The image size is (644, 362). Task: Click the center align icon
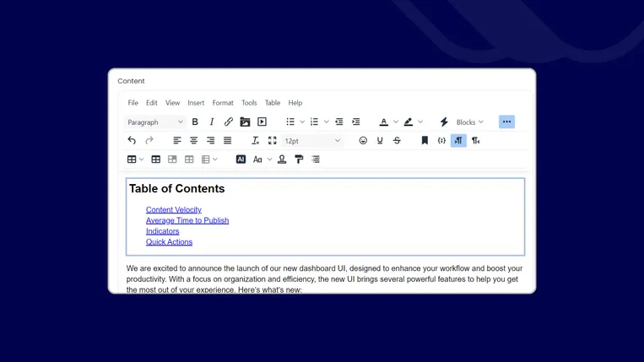pos(194,141)
